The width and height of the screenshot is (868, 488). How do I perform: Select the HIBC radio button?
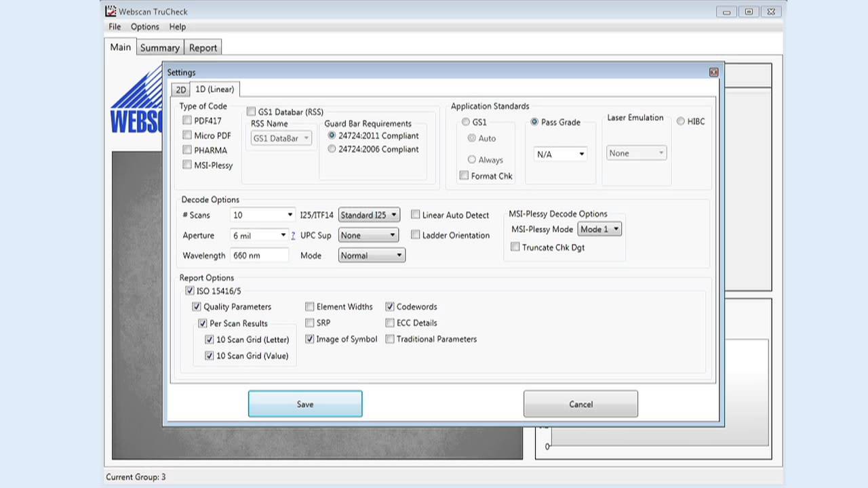(681, 121)
